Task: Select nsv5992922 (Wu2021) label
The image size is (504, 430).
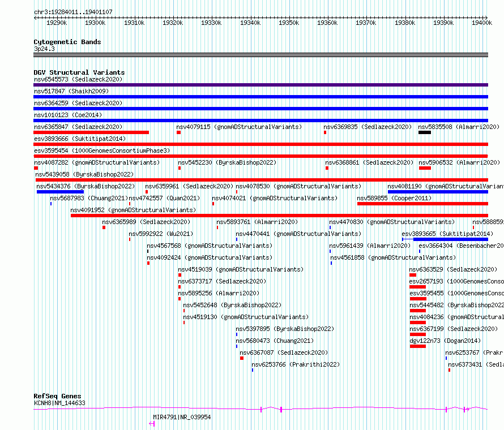Action: click(161, 234)
